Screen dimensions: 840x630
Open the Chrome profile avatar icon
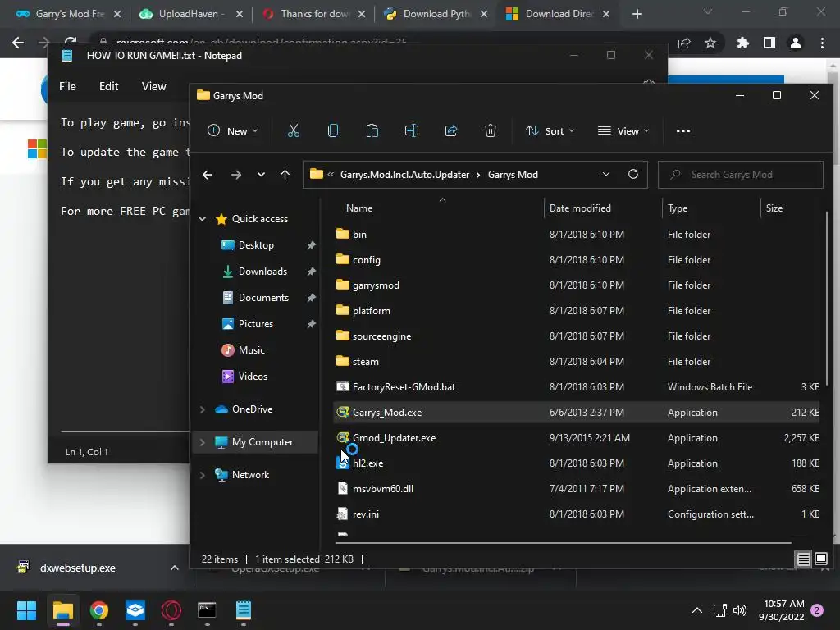pos(796,43)
